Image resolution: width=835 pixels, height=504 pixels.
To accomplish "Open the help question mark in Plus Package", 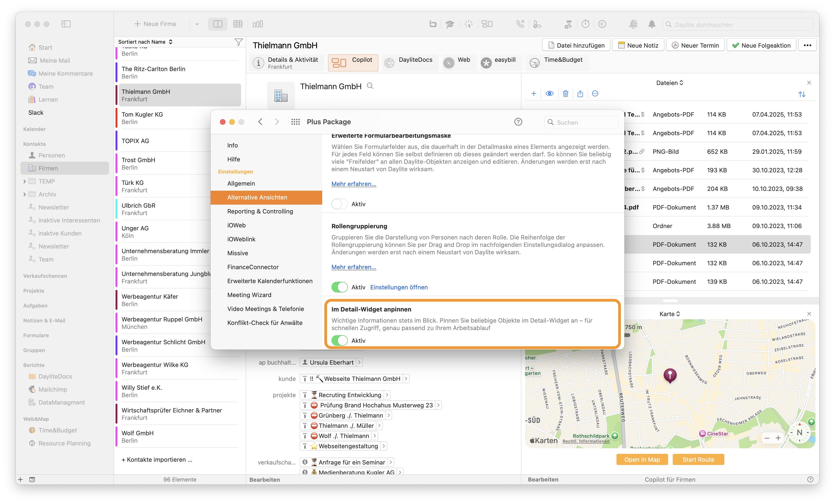I will tap(518, 122).
